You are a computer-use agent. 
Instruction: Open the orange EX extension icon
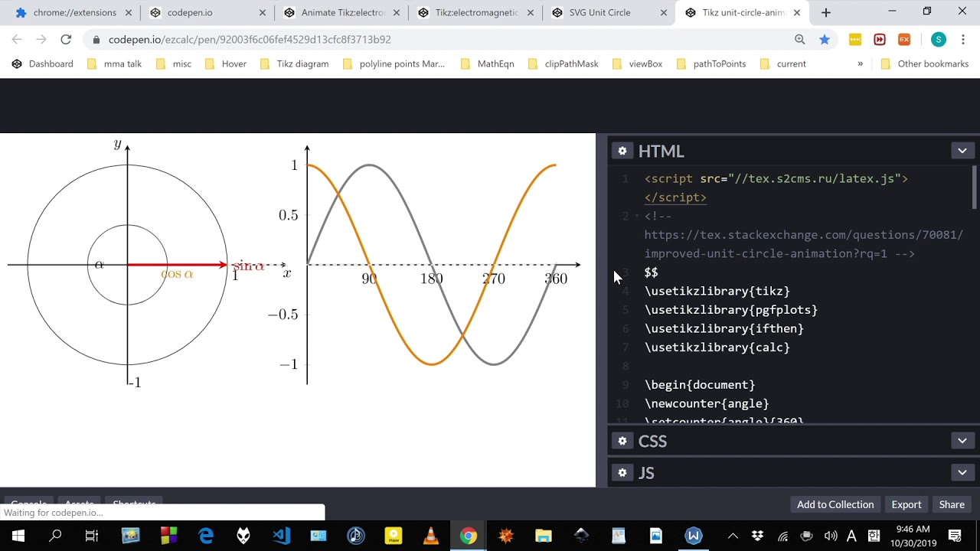tap(904, 39)
